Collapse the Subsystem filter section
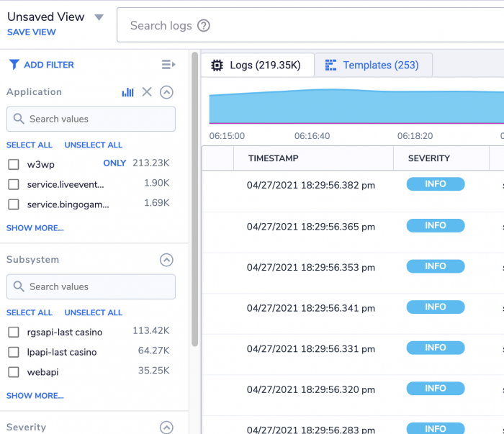Screen dimensions: 504x434 coord(166,260)
